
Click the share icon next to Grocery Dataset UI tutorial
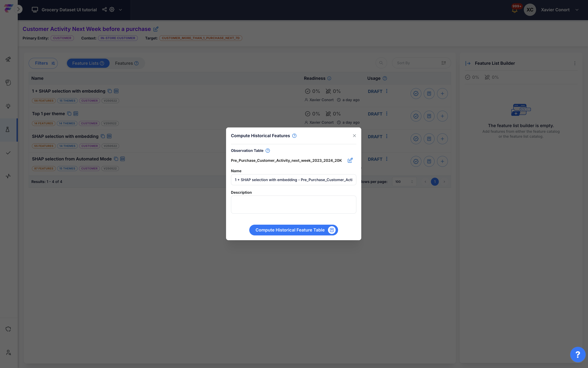coord(104,10)
